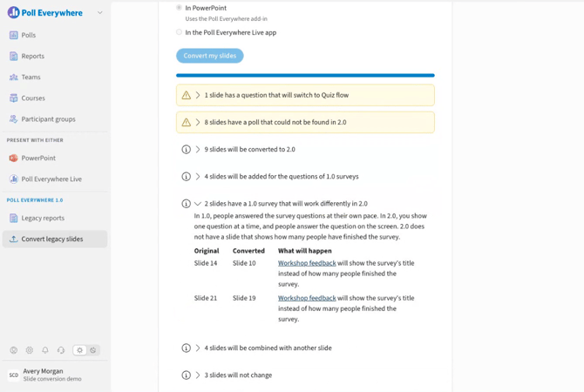This screenshot has height=392, width=584.
Task: Select In the Poll Everywhere Live app radio
Action: tap(180, 32)
